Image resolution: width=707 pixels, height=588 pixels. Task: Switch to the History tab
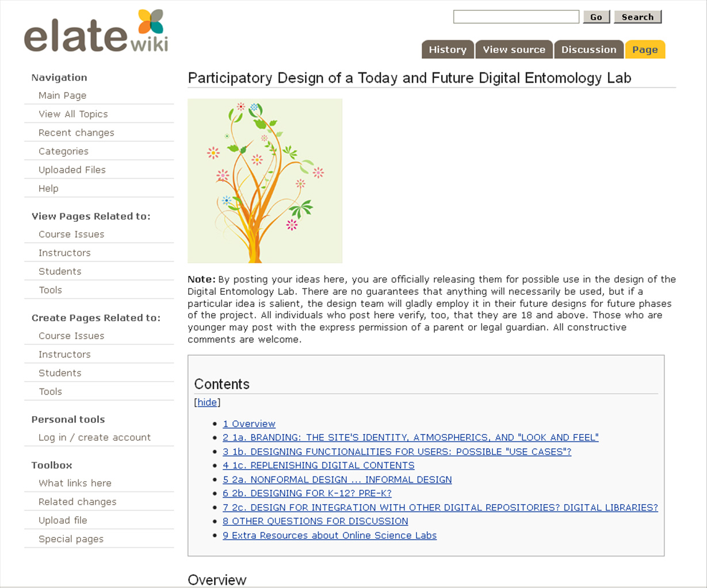(x=447, y=49)
